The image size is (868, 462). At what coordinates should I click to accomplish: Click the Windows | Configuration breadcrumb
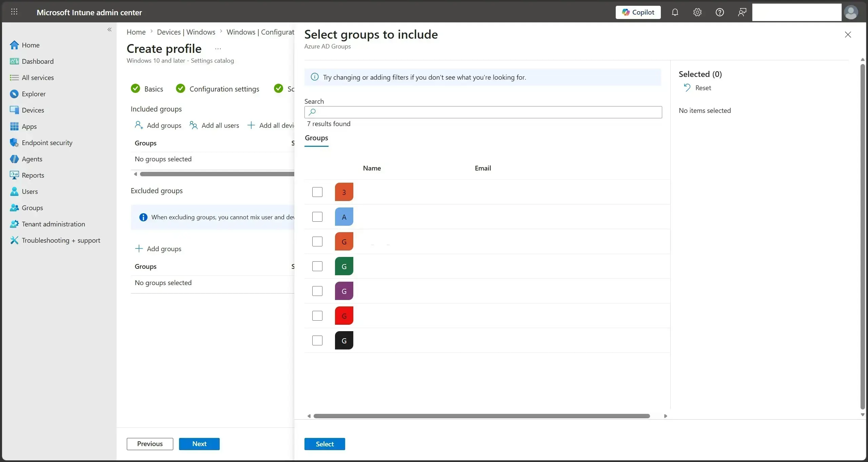coord(260,32)
